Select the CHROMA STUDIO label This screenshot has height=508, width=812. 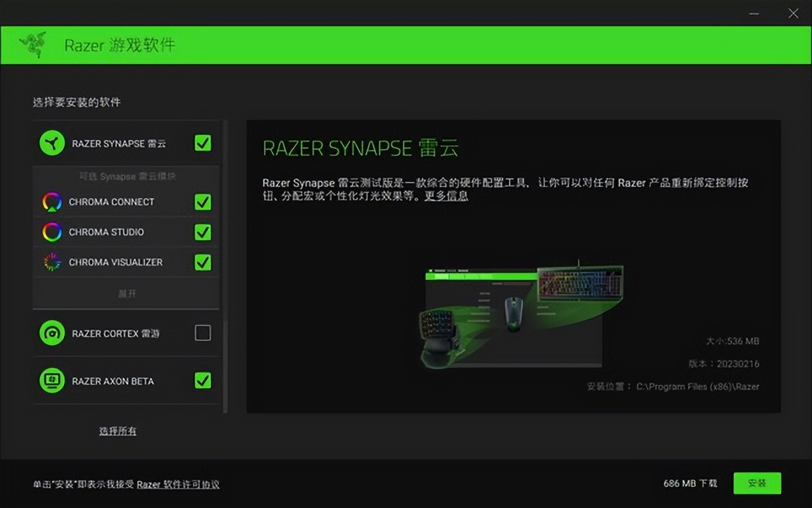[x=106, y=232]
